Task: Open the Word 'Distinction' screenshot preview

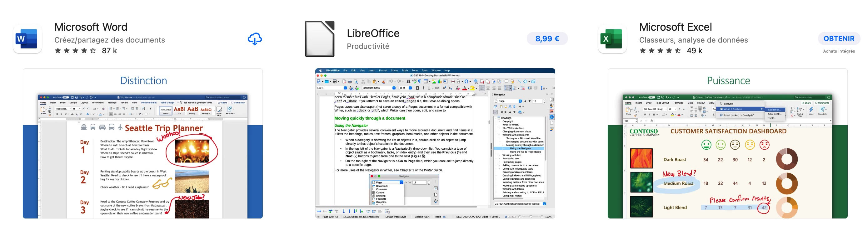Action: (x=143, y=144)
